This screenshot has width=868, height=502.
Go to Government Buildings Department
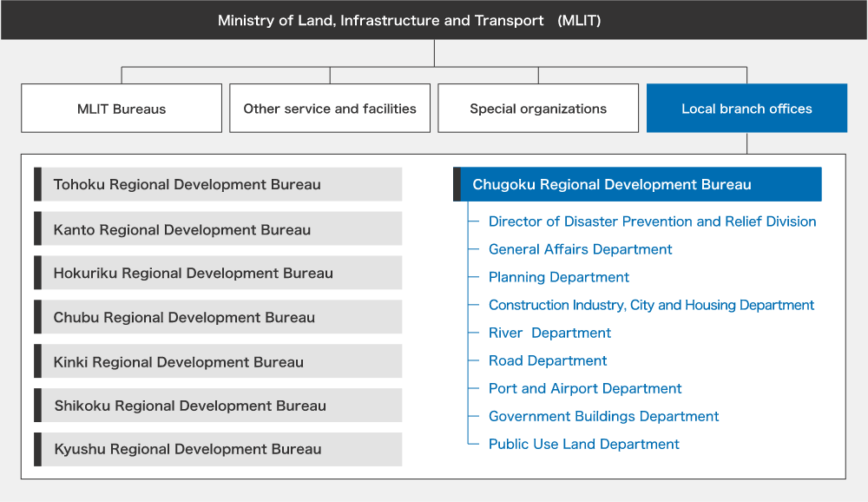pyautogui.click(x=603, y=416)
